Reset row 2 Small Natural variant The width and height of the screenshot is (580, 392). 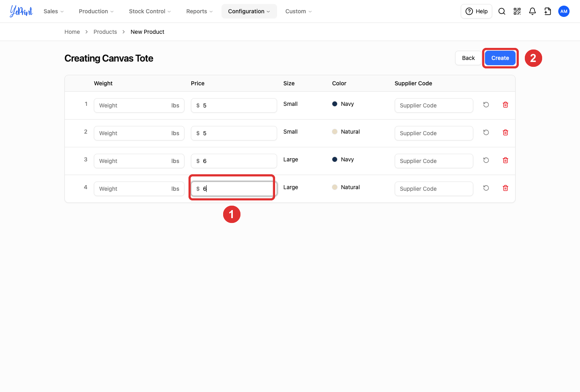point(486,132)
